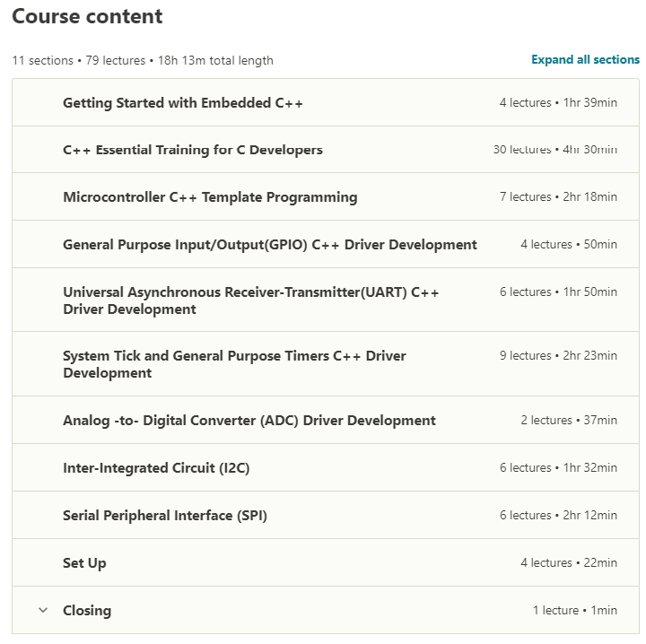Click the '4 lectures • 1hr 39min' text

coord(558,102)
